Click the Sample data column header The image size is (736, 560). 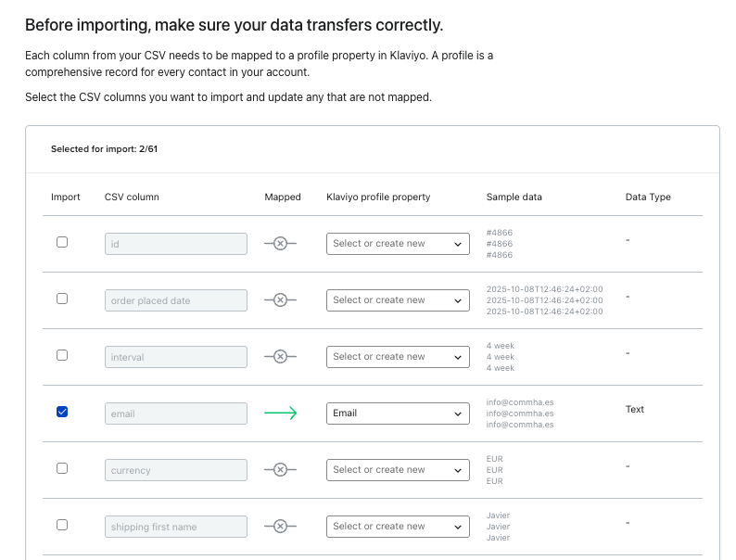[x=514, y=197]
